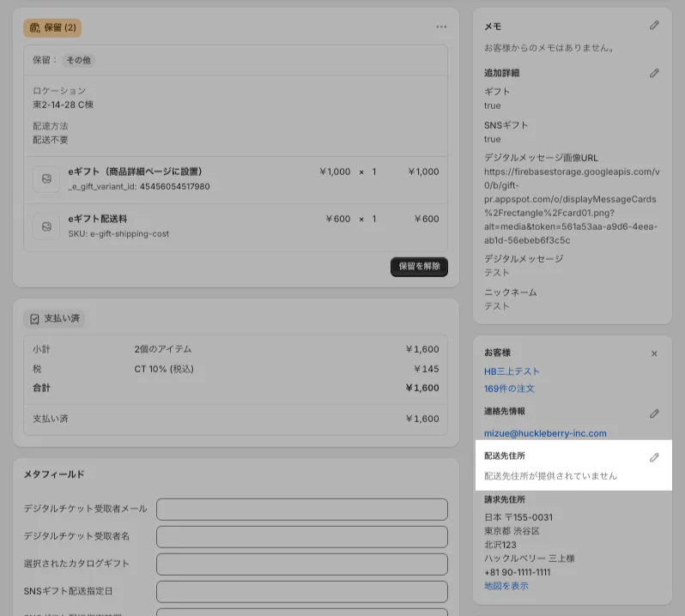The height and width of the screenshot is (616, 685).
Task: Click the eギフト配送料 product thumbnail icon
Action: [x=46, y=226]
